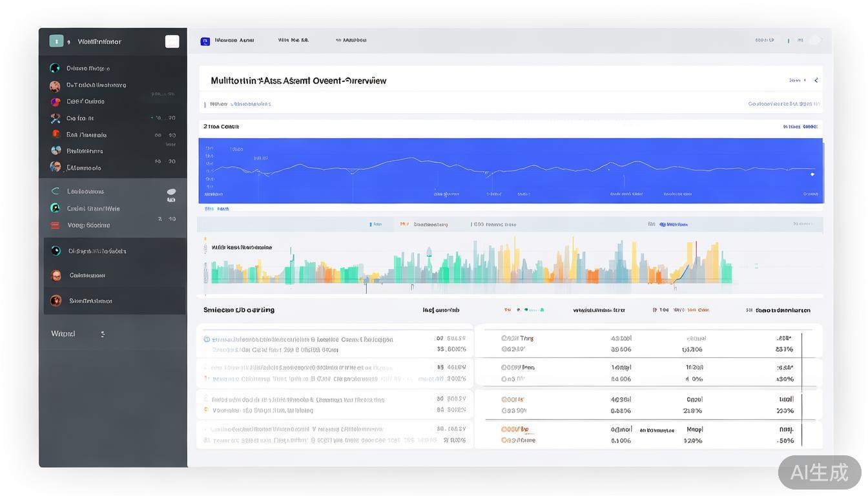Screen dimensions: 868x496
Task: Select the blue circle marker on the first table row
Action: [207, 339]
